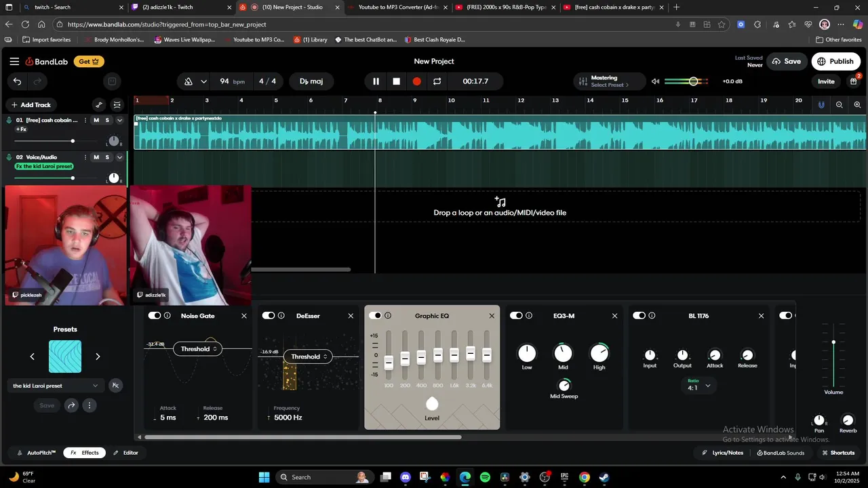Open preset more-options three dots
Image resolution: width=868 pixels, height=488 pixels.
89,405
